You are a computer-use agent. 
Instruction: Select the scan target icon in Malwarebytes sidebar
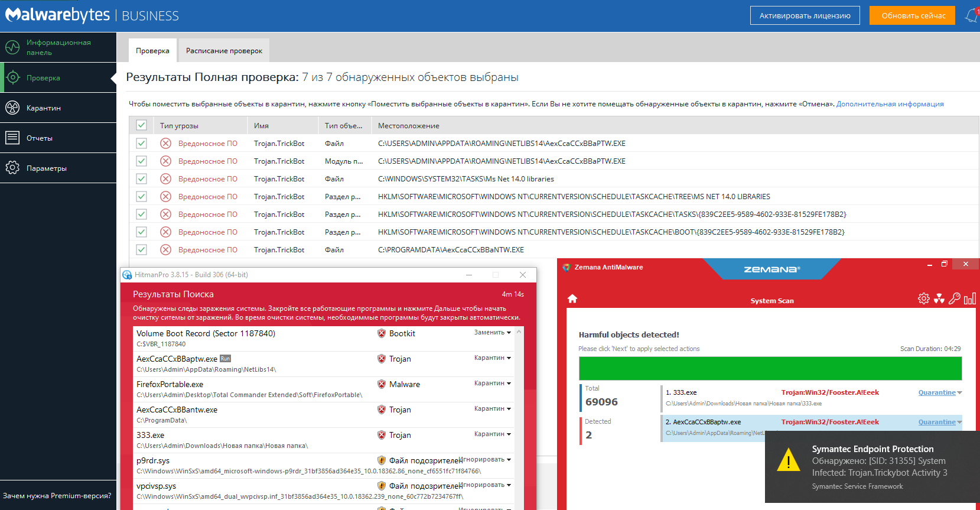[x=12, y=77]
